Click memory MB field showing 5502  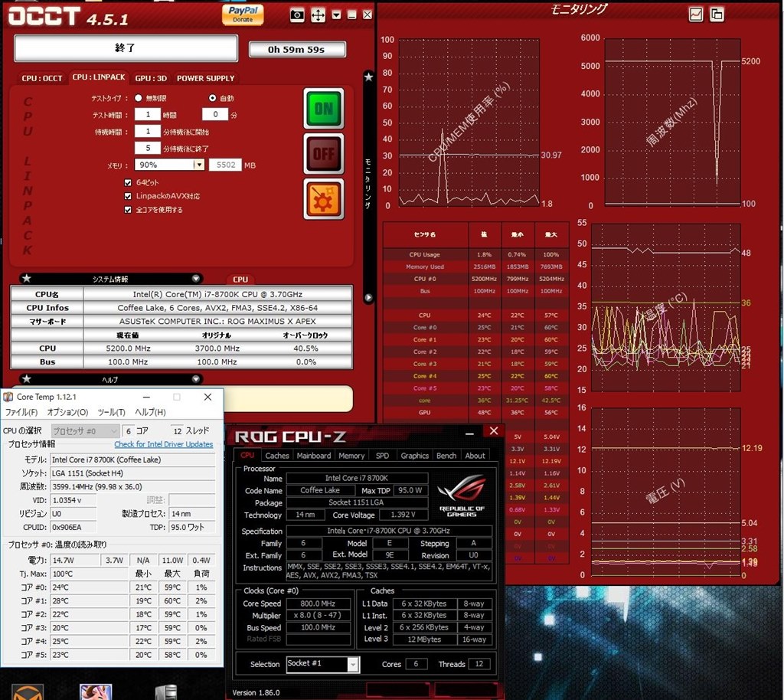pos(226,165)
